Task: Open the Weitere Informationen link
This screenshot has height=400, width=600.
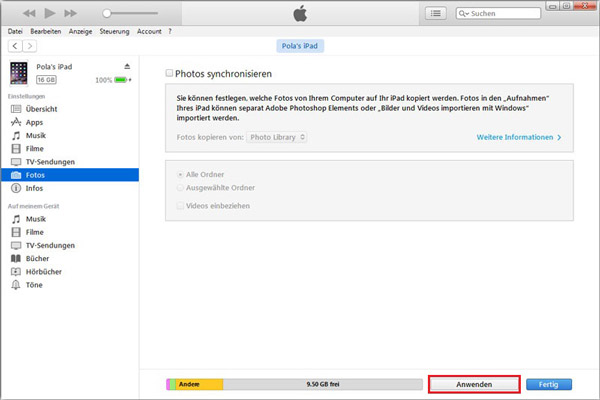Action: 519,136
